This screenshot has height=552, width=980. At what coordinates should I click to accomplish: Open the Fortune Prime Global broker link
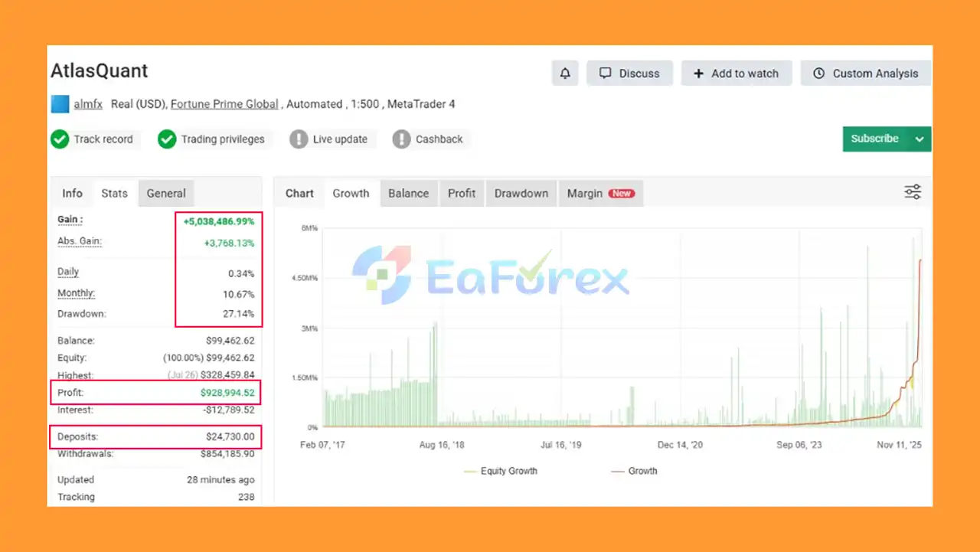[x=224, y=104]
